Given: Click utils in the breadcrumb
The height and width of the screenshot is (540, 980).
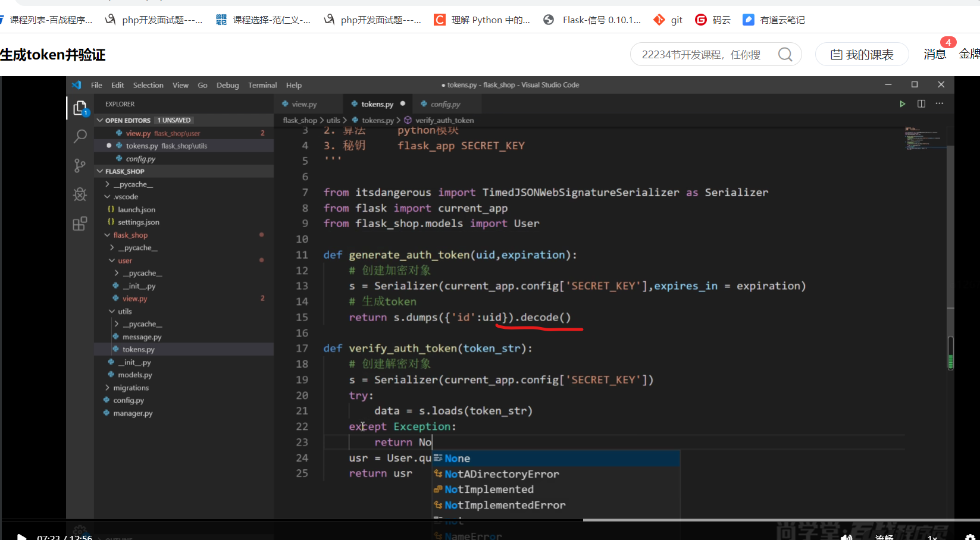Looking at the screenshot, I should (333, 120).
